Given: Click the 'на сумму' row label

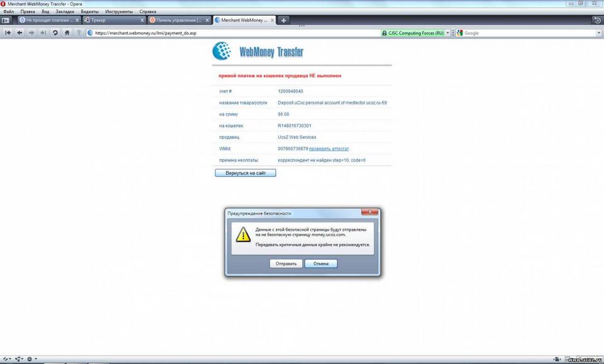Looking at the screenshot, I should pos(228,114).
